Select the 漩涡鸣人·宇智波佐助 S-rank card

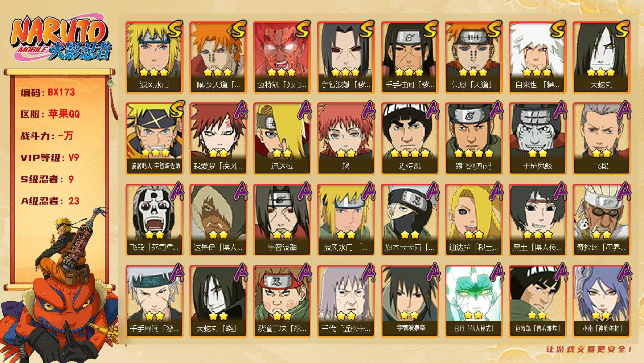154,139
